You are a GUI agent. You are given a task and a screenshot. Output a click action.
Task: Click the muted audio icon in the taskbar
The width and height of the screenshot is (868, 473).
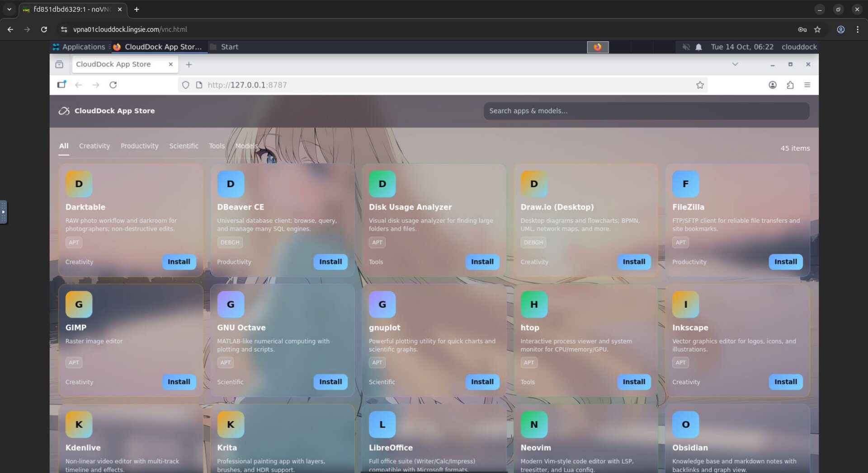pyautogui.click(x=685, y=47)
